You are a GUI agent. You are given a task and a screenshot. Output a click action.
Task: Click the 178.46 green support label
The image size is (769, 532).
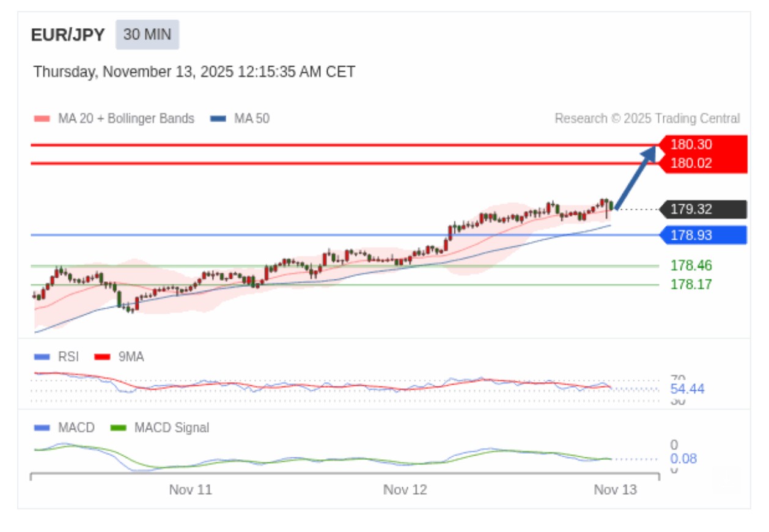click(x=691, y=266)
